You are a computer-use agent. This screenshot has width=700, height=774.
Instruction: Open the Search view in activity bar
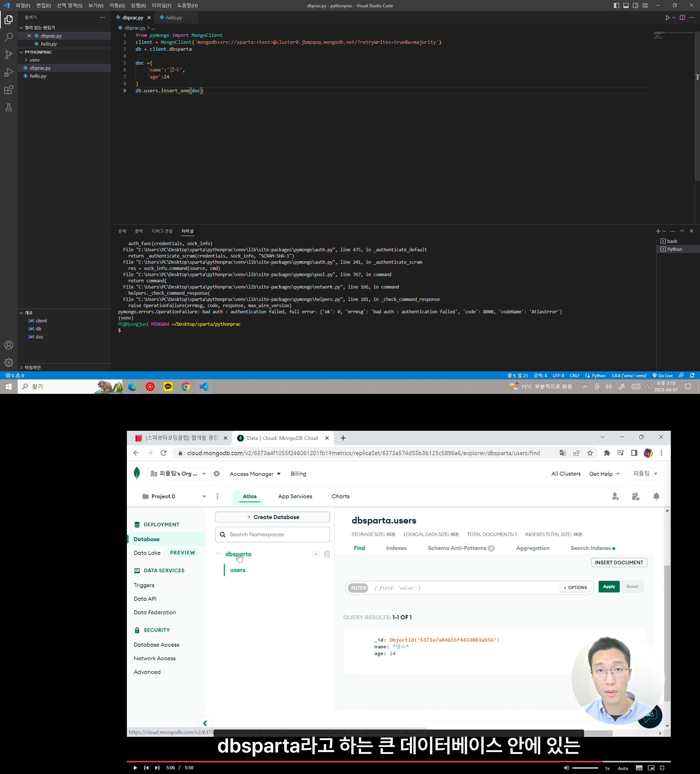(8, 37)
